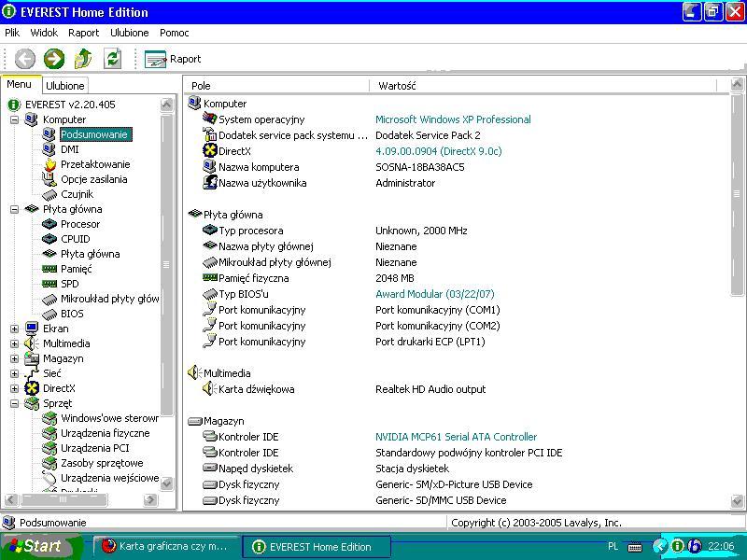747x560 pixels.
Task: Click the Up level arrow icon
Action: pos(83,59)
